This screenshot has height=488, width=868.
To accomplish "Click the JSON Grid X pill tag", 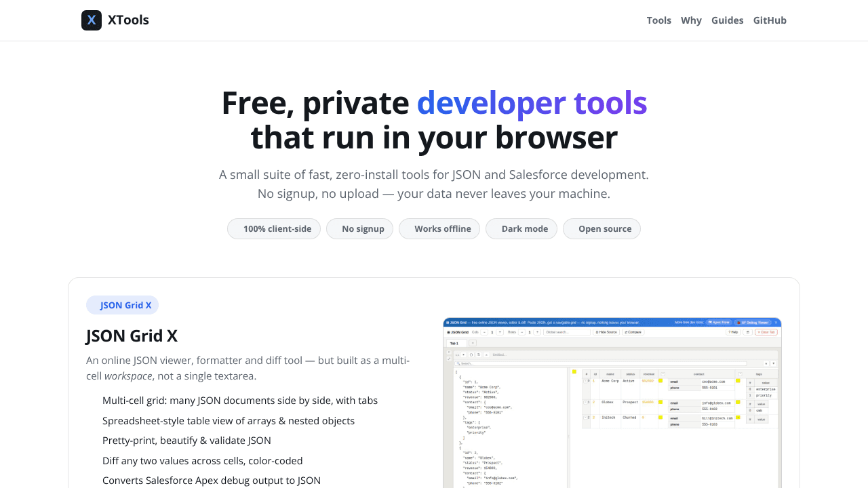I will tap(122, 305).
